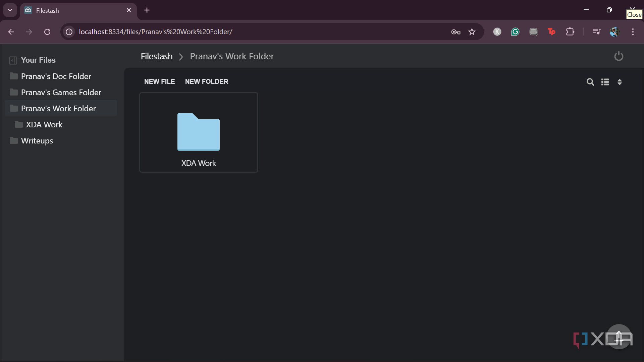Click the upload floating button
Viewport: 644px width, 362px height.
pos(619,337)
